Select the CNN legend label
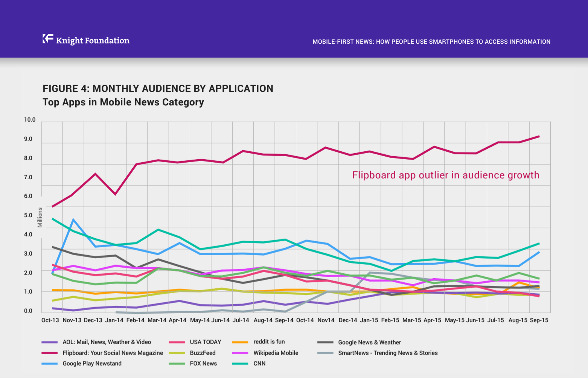 [259, 363]
